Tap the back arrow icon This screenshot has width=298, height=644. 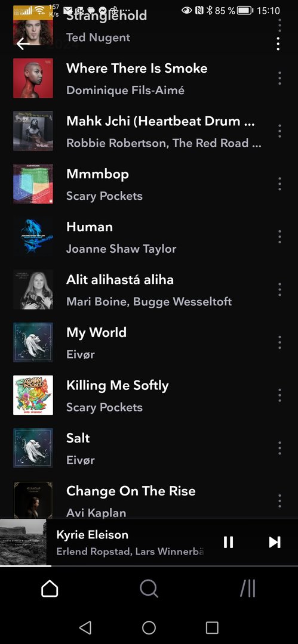23,44
